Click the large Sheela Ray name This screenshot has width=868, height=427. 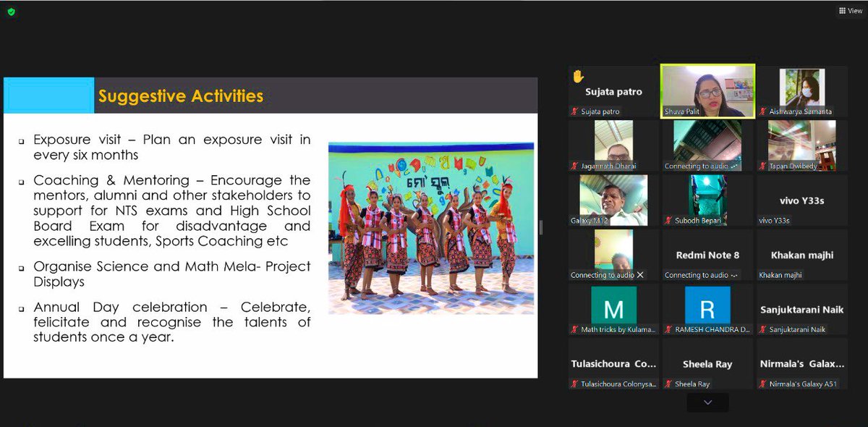pos(707,364)
